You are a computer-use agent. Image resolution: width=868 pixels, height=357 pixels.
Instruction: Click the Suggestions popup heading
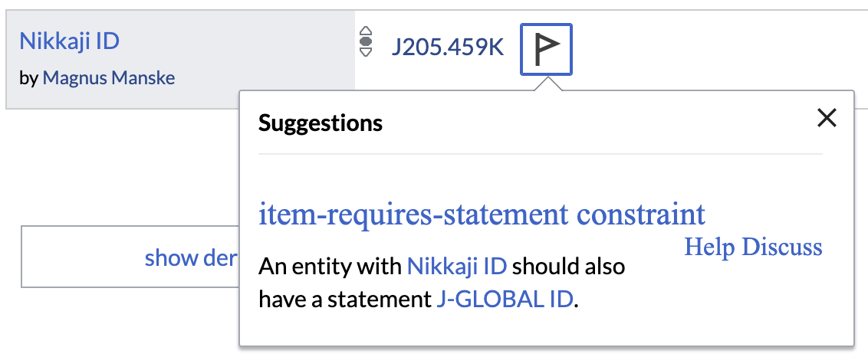tap(321, 123)
